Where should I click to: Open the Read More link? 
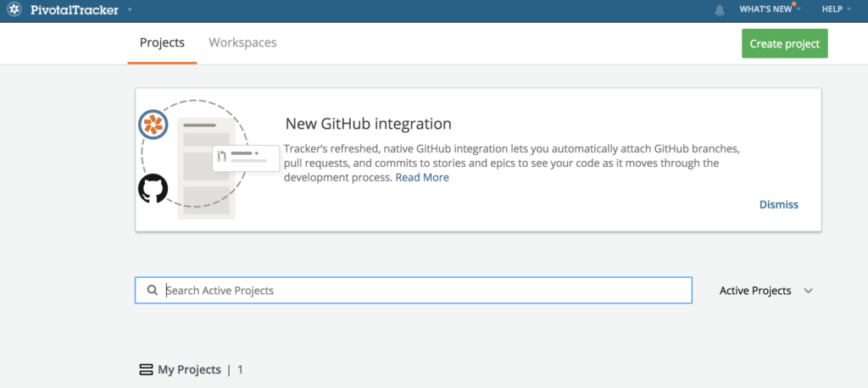tap(422, 178)
